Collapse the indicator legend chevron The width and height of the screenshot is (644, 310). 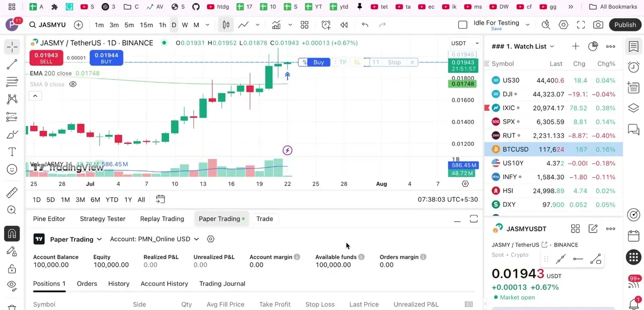click(35, 96)
